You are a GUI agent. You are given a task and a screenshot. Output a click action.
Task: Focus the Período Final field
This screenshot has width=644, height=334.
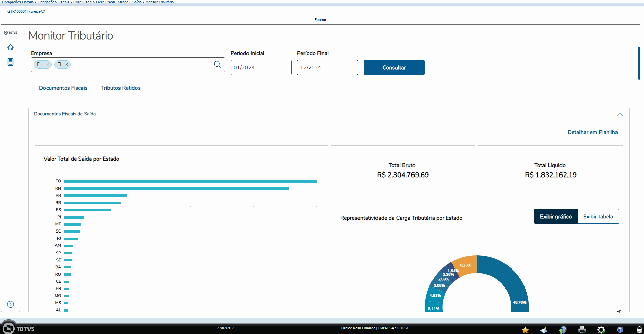327,68
